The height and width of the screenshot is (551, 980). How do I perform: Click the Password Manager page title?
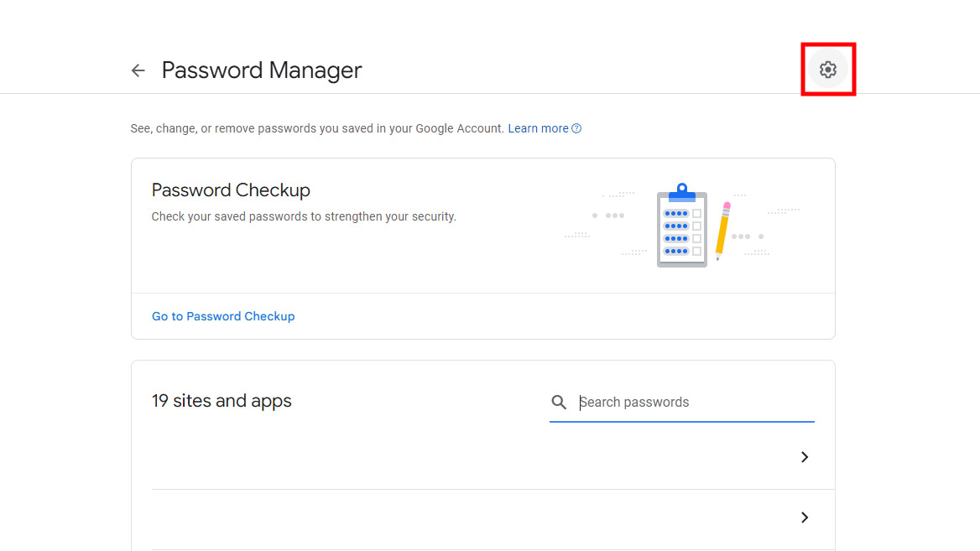[262, 70]
